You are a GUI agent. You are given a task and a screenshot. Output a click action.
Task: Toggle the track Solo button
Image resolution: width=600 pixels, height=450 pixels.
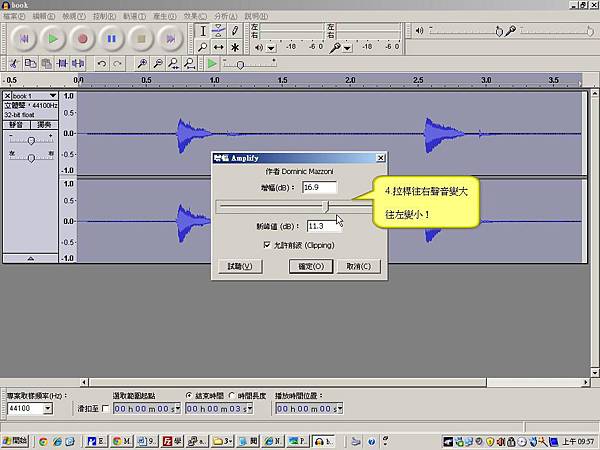click(44, 125)
